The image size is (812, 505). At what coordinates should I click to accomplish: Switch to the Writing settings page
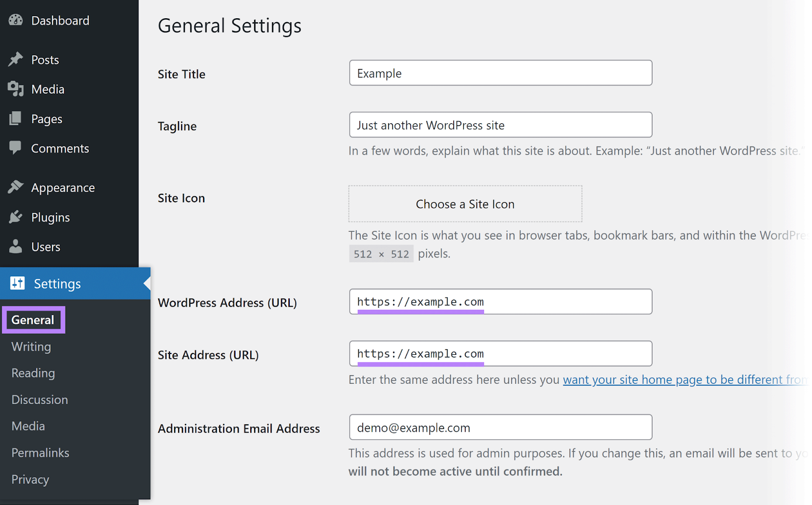click(31, 347)
